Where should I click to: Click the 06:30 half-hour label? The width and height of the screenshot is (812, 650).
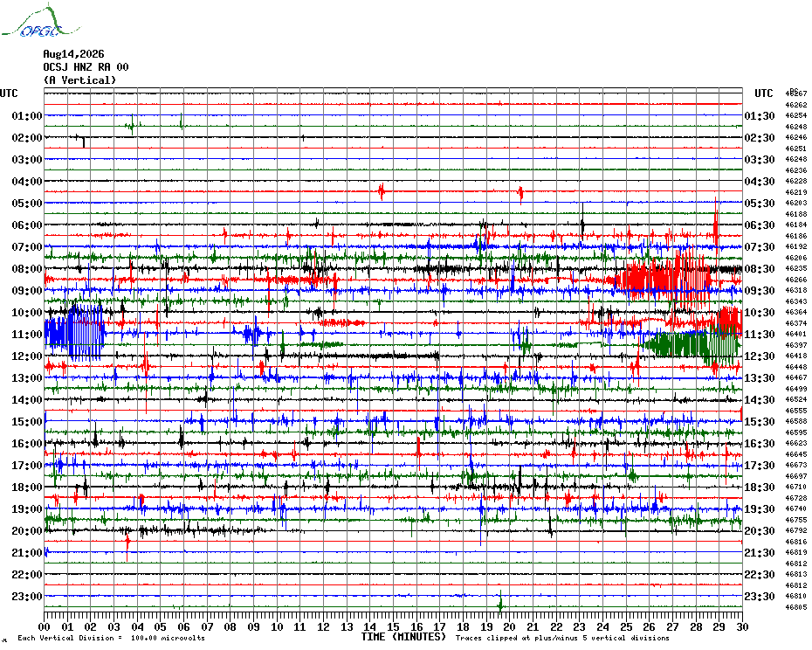[760, 225]
